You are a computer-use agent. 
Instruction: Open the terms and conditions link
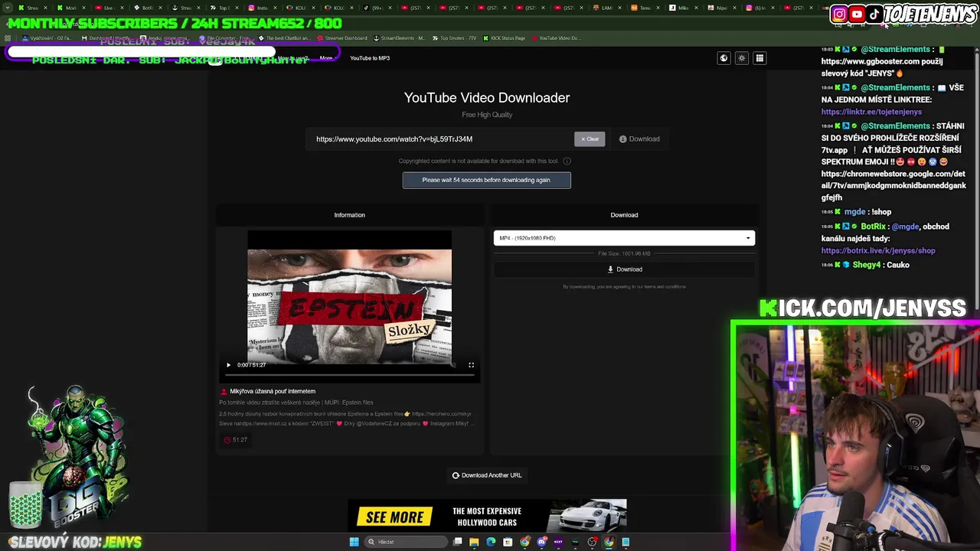pos(665,287)
